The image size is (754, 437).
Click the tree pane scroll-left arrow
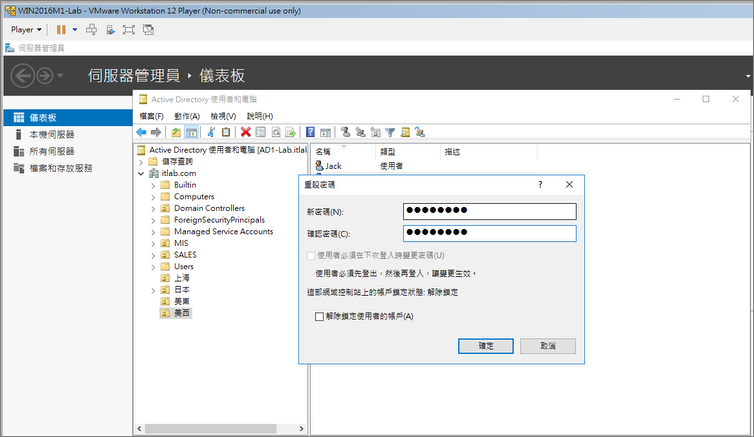pos(139,428)
